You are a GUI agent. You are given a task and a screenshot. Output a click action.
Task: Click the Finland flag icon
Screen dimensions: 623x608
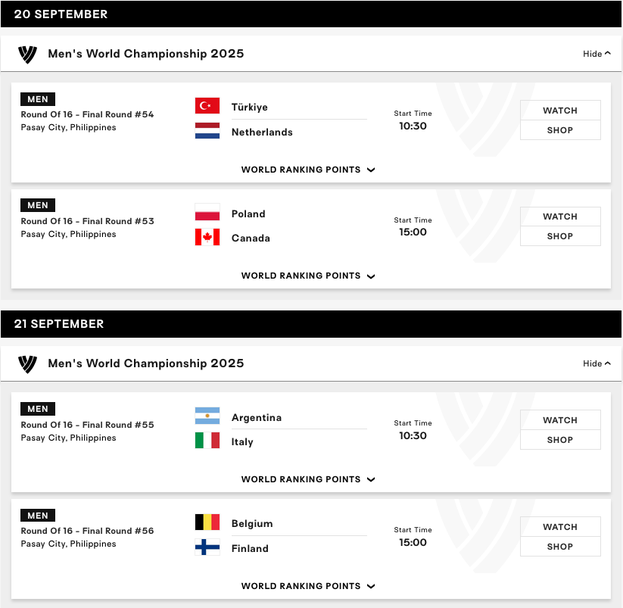click(x=207, y=547)
